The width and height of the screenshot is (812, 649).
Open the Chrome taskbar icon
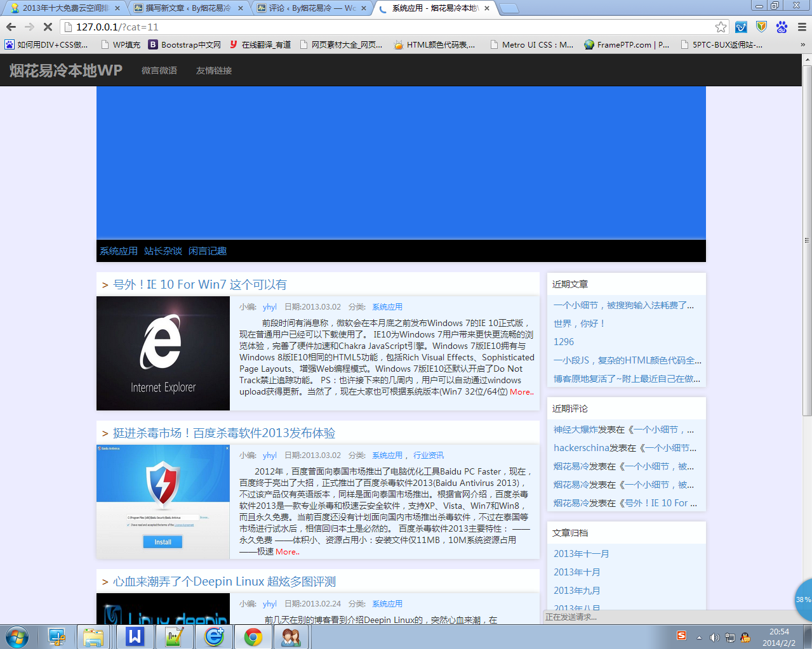point(253,636)
